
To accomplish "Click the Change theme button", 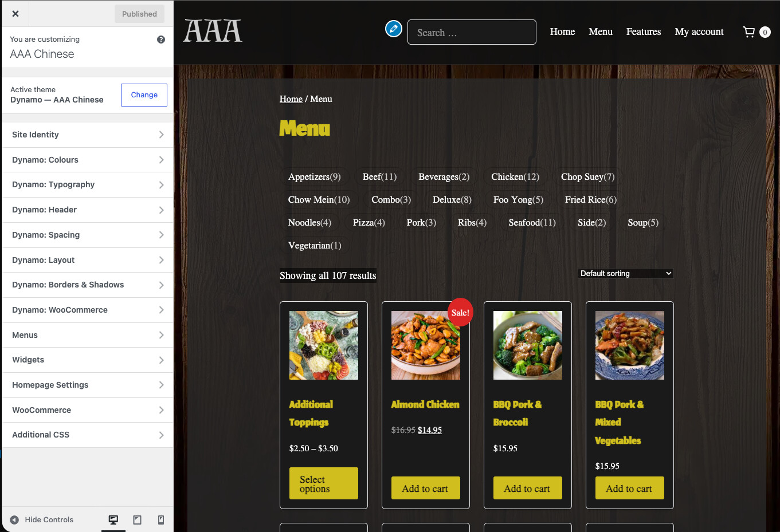I will point(144,95).
